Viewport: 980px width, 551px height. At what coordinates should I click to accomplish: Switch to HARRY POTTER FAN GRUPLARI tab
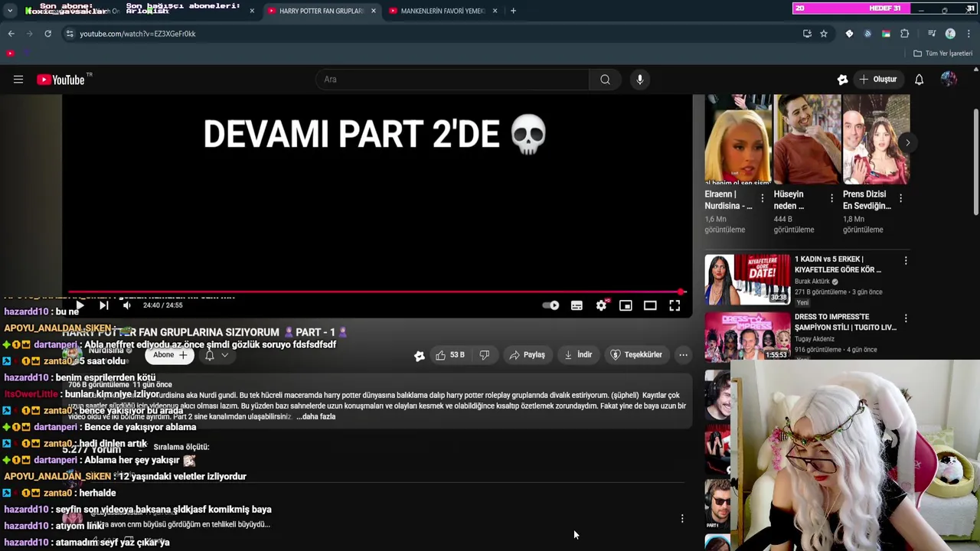pos(321,11)
